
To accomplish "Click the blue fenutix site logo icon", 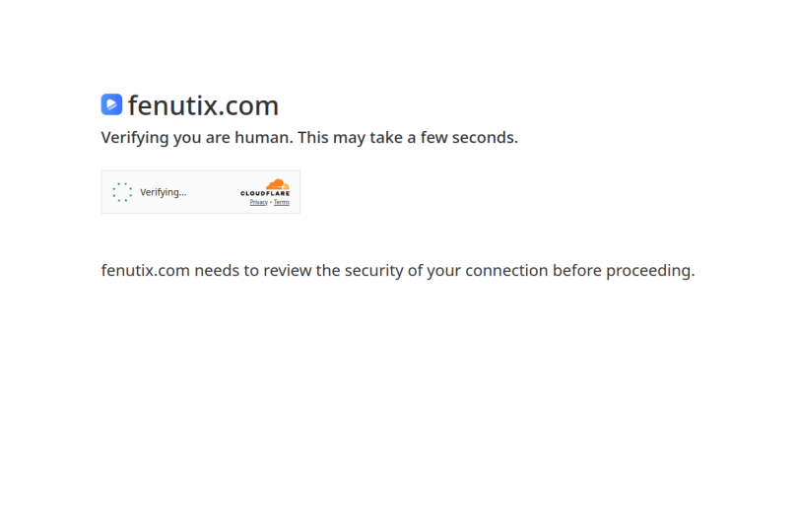I will 111,104.
